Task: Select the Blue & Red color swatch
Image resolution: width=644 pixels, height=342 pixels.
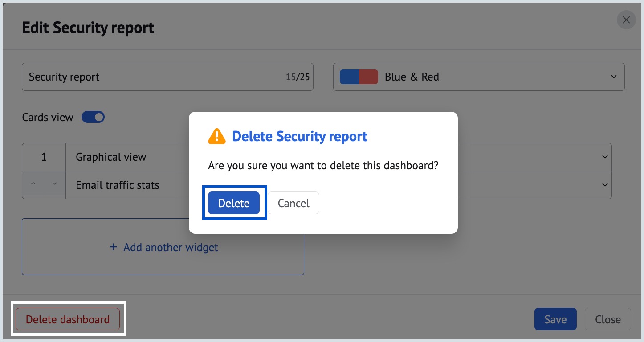Action: 358,77
